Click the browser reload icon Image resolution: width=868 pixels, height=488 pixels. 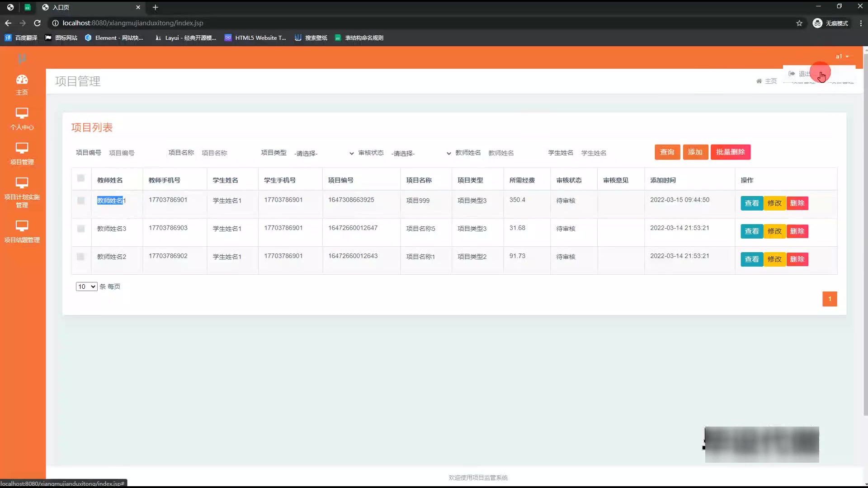tap(38, 23)
